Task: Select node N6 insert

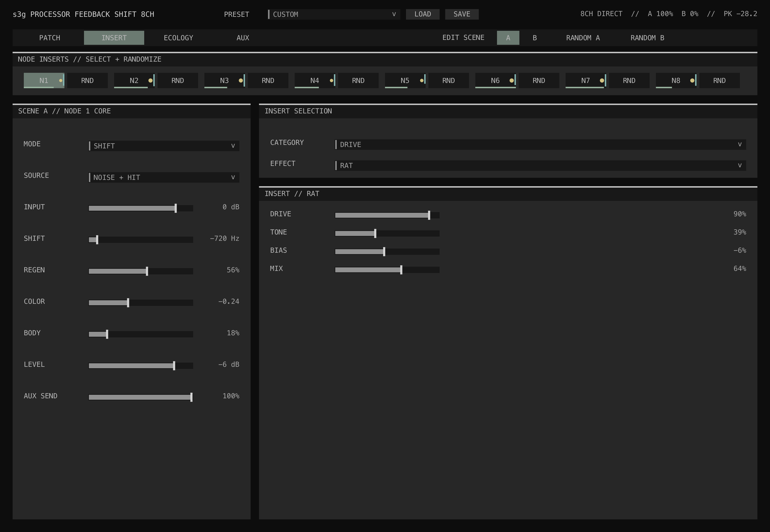Action: (x=496, y=80)
